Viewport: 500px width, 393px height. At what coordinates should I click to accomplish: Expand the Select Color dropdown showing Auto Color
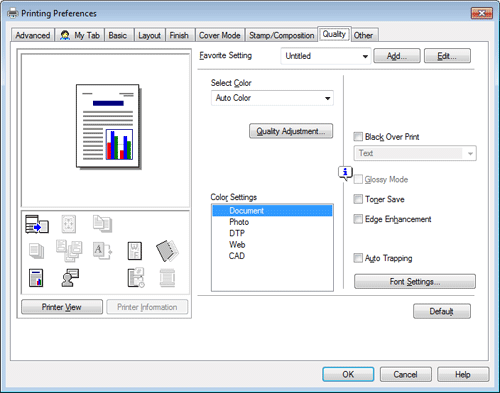[x=272, y=98]
